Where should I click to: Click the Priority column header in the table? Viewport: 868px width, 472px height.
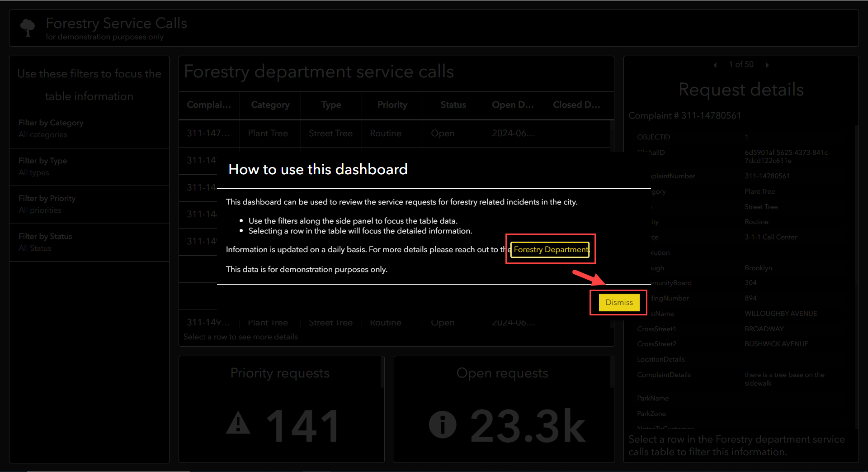point(392,105)
